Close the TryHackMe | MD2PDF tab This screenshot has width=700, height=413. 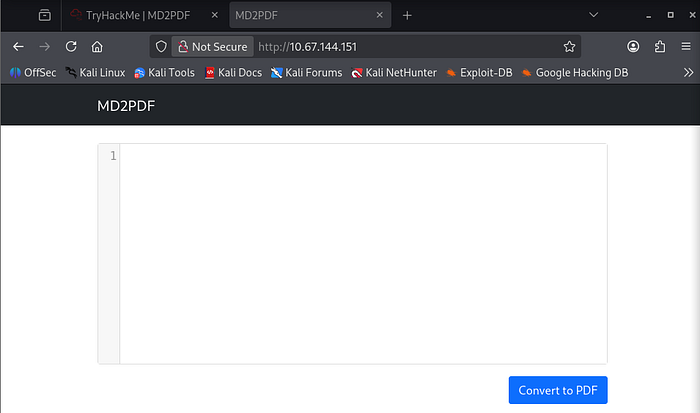[x=215, y=15]
